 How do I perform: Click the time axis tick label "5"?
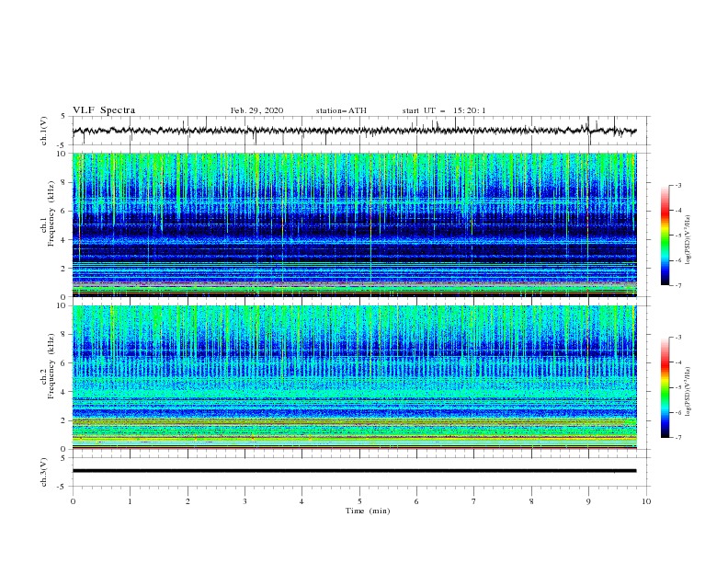coord(359,501)
